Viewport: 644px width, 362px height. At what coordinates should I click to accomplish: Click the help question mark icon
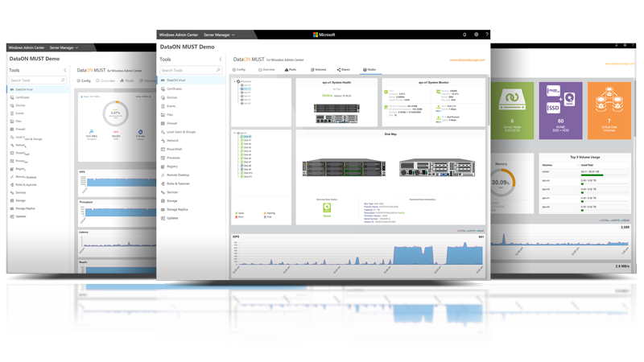(487, 35)
